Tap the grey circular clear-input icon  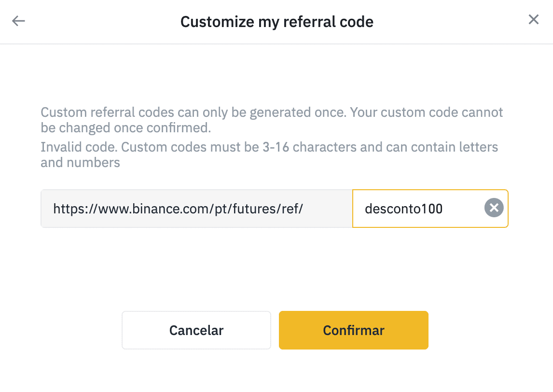point(494,208)
